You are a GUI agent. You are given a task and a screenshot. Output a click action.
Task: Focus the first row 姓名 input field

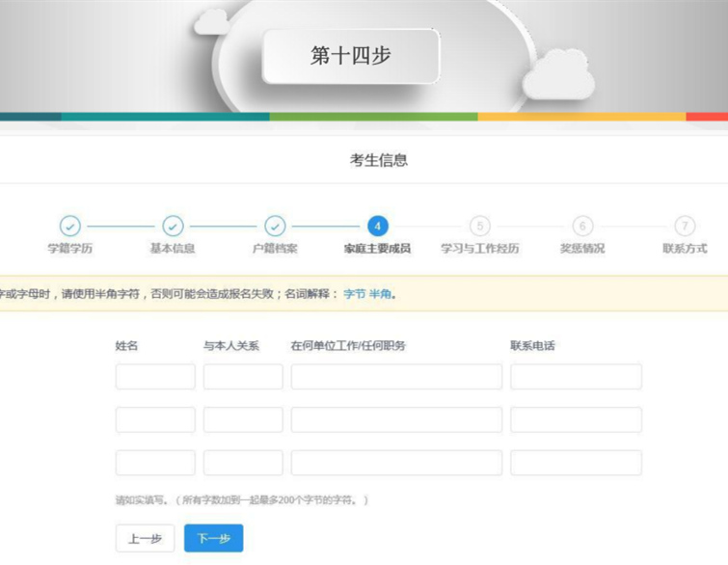coord(155,377)
